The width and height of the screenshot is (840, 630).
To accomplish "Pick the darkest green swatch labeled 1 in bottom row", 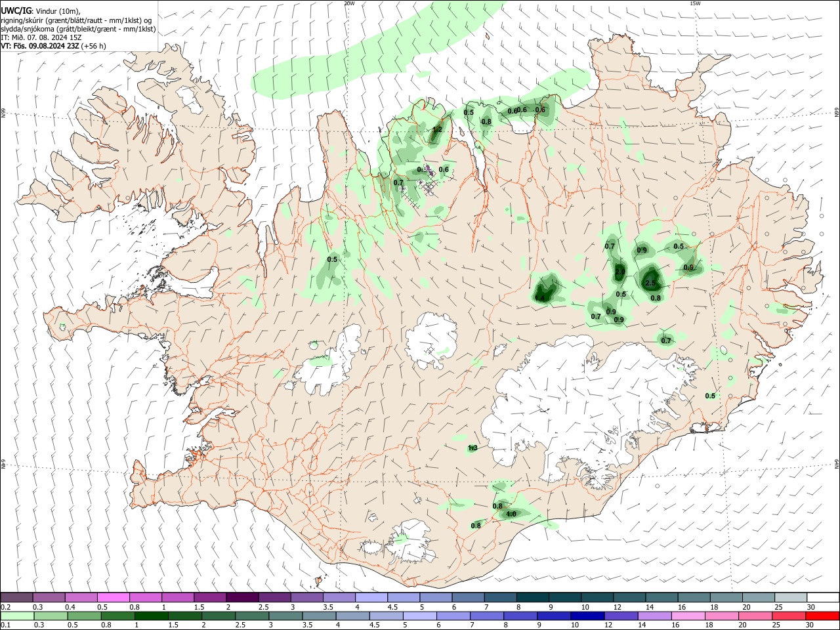I will pos(151,616).
